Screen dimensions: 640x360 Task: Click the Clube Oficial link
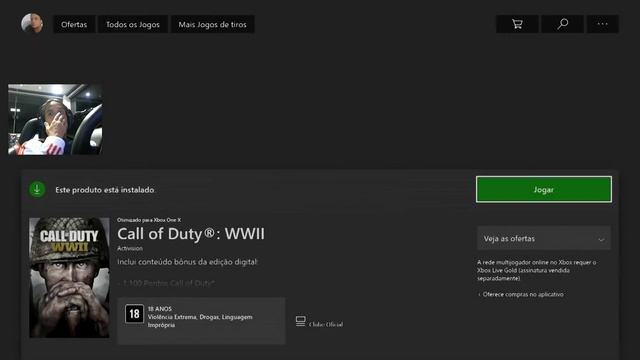[326, 324]
